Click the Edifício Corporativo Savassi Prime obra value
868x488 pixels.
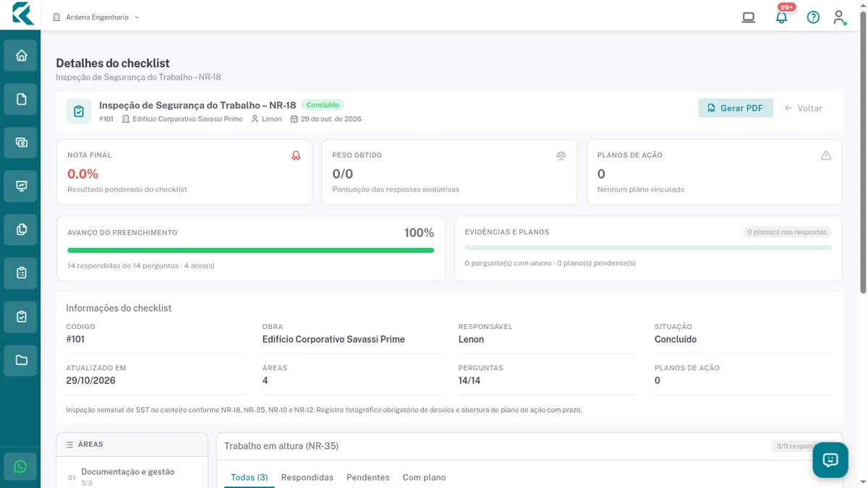pyautogui.click(x=333, y=339)
